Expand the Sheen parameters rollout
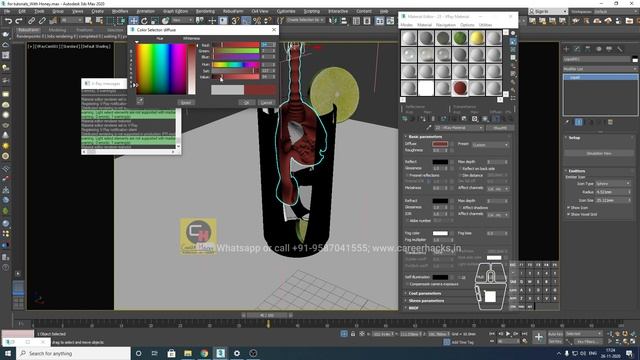Viewport: 640px width, 360px height. click(426, 301)
